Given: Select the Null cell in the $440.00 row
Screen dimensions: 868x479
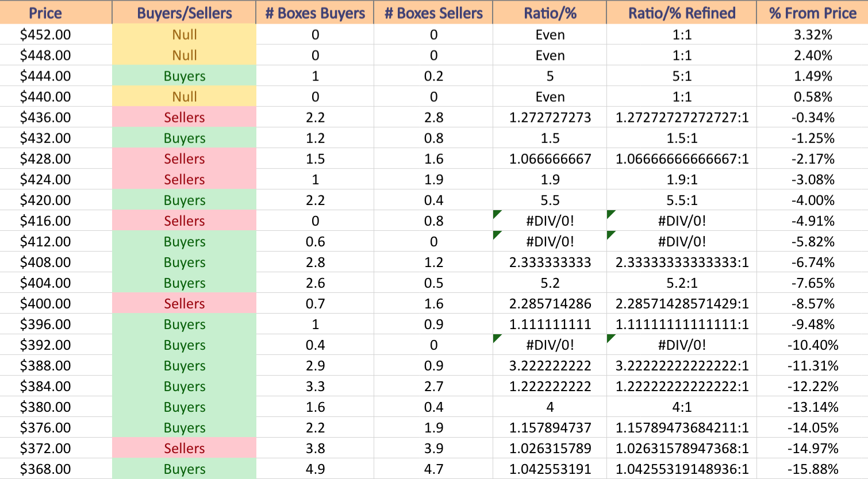Looking at the screenshot, I should (184, 96).
